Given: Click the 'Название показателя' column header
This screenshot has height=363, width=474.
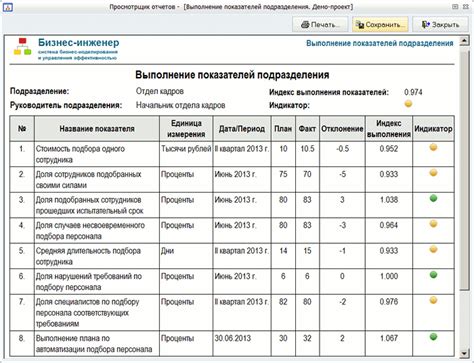Looking at the screenshot, I should (x=97, y=128).
